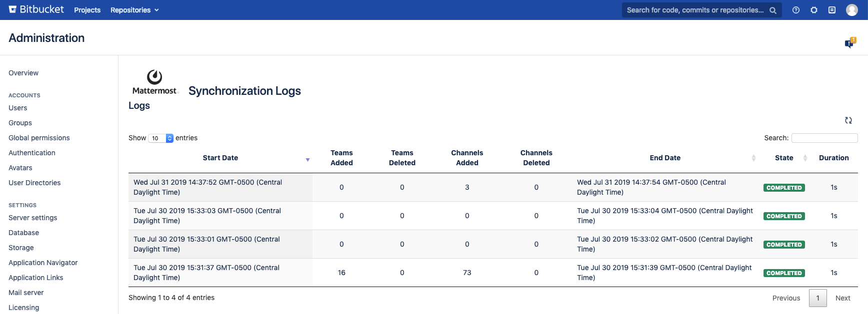Open the administration gear icon

pyautogui.click(x=814, y=10)
